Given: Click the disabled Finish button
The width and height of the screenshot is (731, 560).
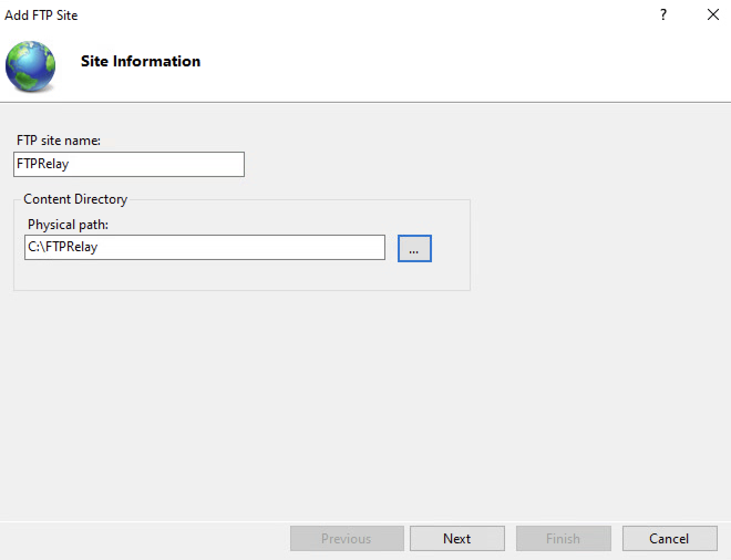Looking at the screenshot, I should tap(563, 538).
